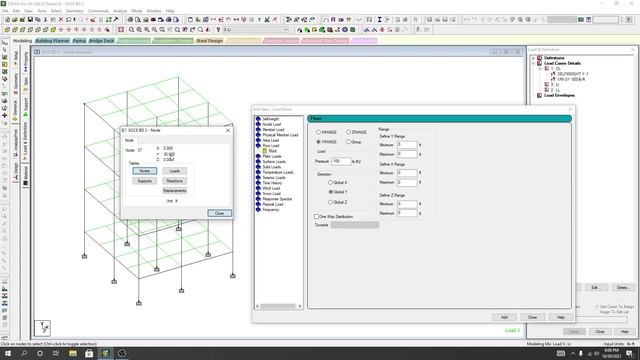Click the Pressure value input field
Image resolution: width=640 pixels, height=360 pixels.
[341, 161]
